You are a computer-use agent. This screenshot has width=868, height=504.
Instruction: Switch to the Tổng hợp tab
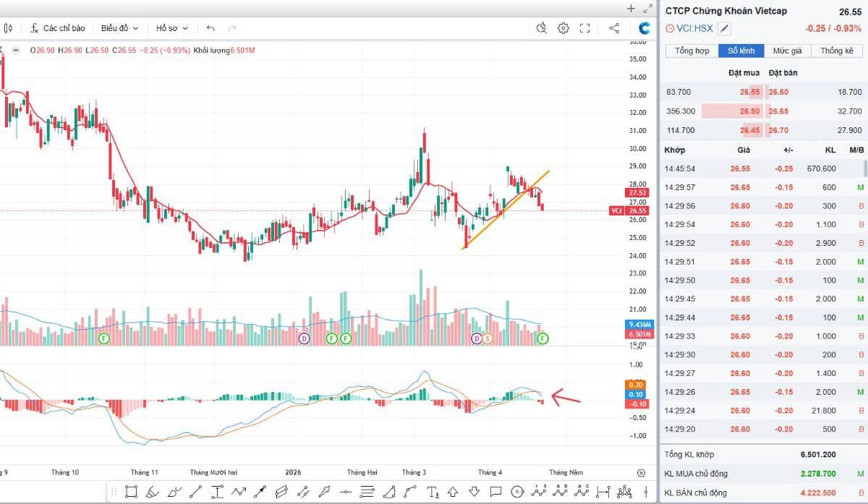pyautogui.click(x=692, y=51)
